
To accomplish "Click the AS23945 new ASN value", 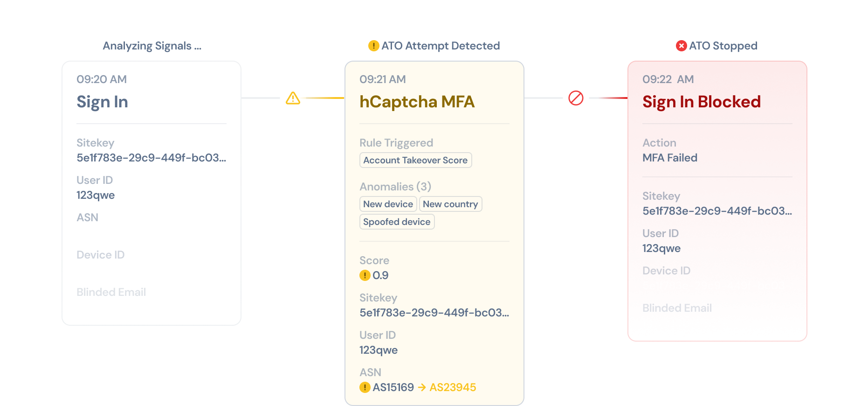I will (453, 387).
